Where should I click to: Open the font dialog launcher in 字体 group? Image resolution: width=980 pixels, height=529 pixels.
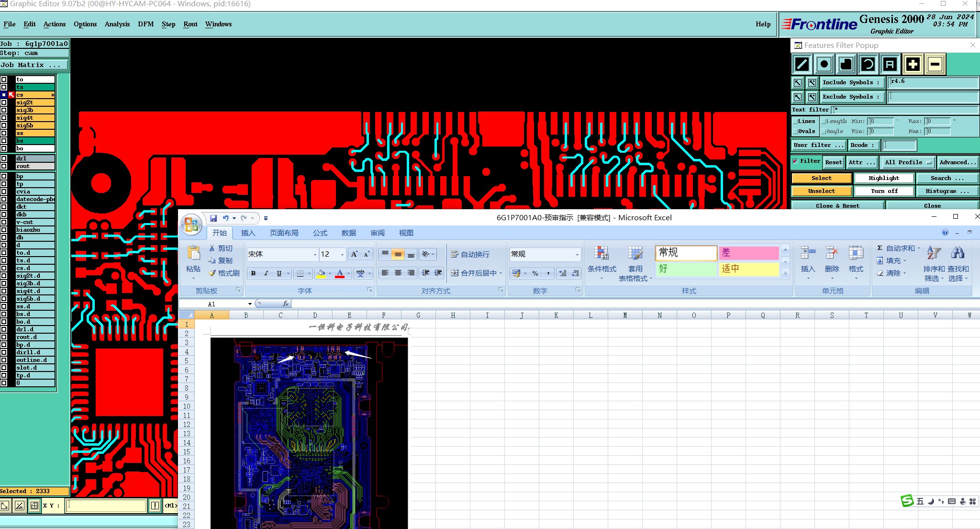coord(370,290)
